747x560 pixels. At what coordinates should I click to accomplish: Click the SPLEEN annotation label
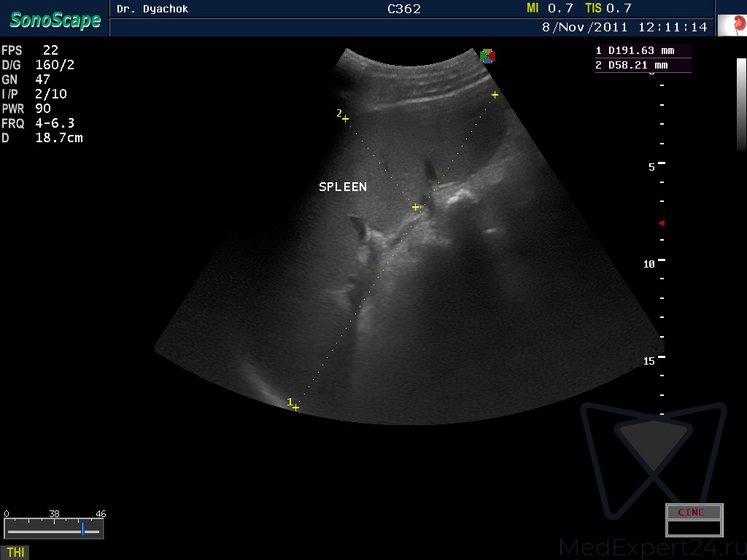pyautogui.click(x=343, y=187)
